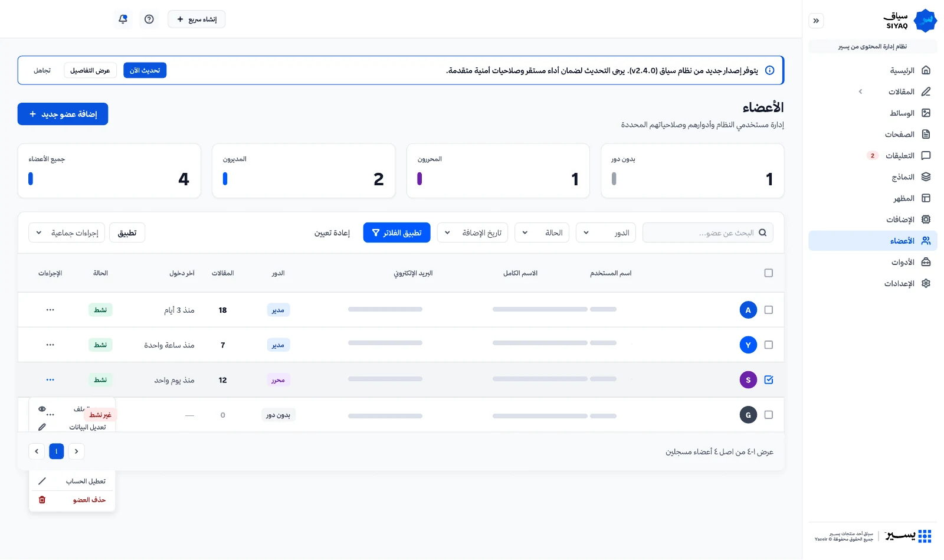Click the home icon for الرئيسية

point(926,70)
